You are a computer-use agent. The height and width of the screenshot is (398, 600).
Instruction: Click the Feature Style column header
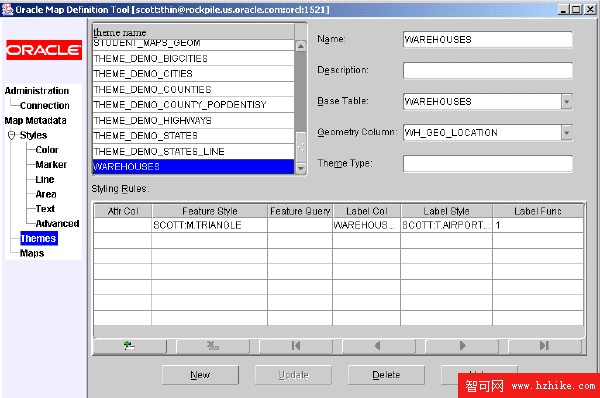pyautogui.click(x=210, y=211)
